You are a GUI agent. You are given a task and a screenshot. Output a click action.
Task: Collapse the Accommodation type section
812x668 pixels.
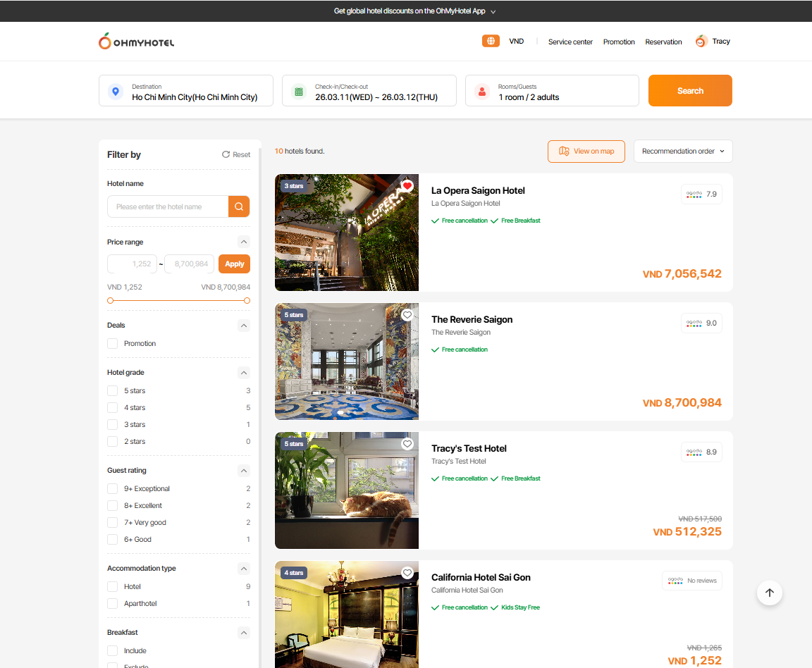(x=244, y=569)
